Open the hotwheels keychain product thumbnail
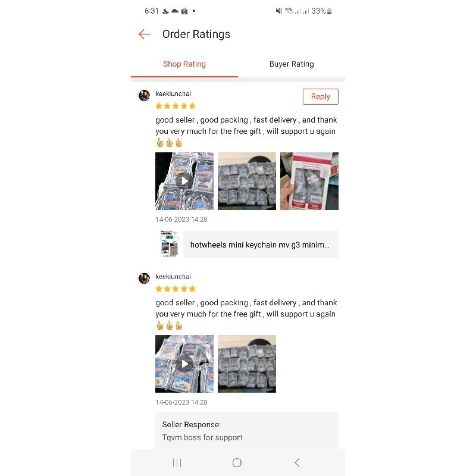Image resolution: width=476 pixels, height=476 pixels. click(170, 244)
